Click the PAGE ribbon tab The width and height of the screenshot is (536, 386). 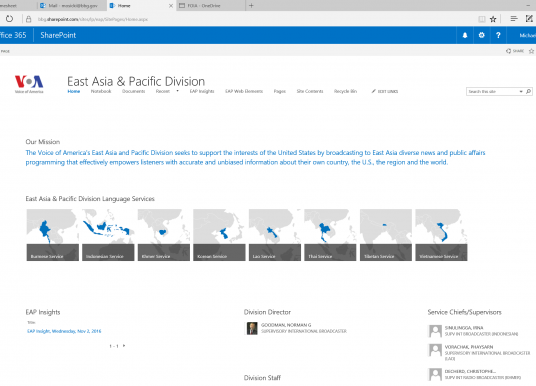pos(5,51)
